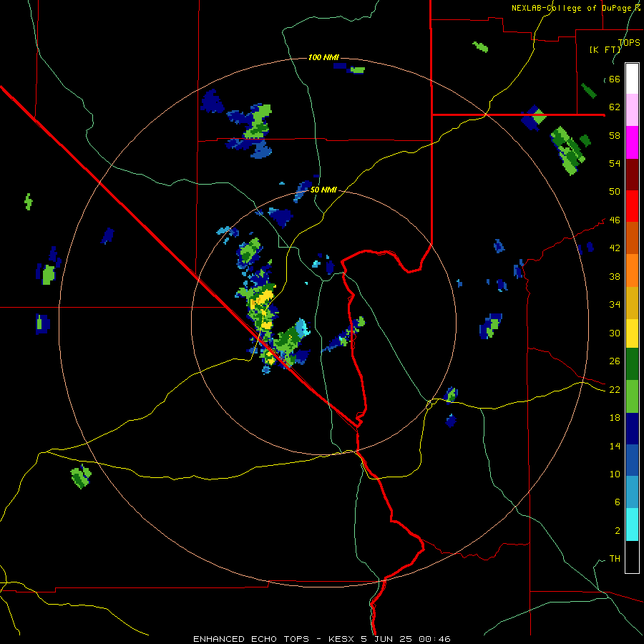Screen dimensions: 644x644
Task: Click the legend value '22'
Action: click(615, 389)
